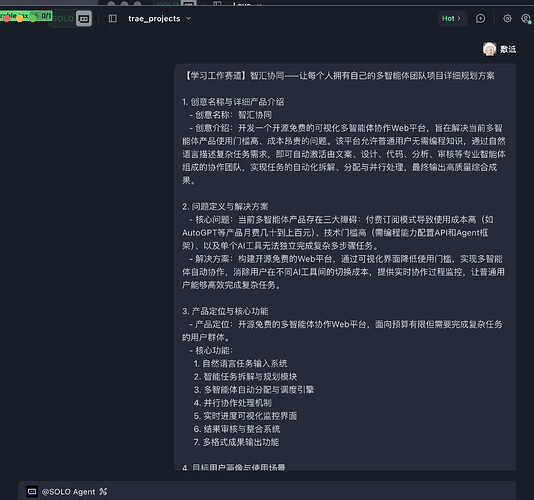The image size is (534, 500).
Task: Click the user avatar beside 敷远
Action: 489,49
